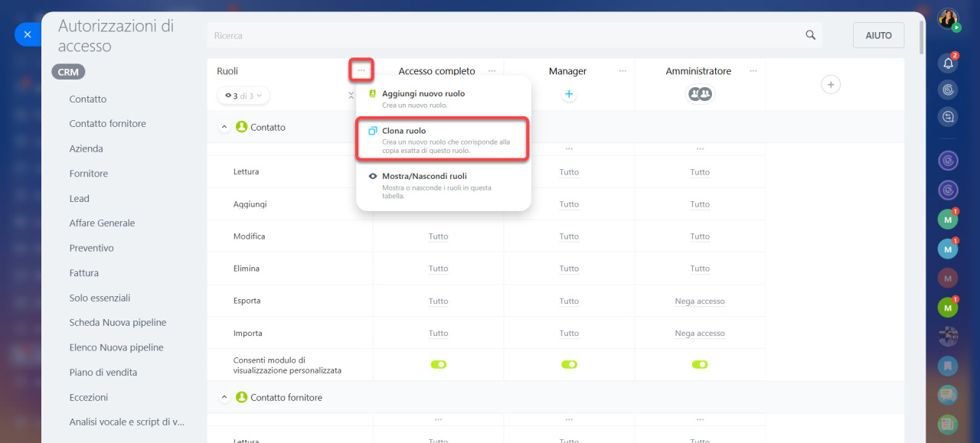Open the blue M avatar chat

(948, 249)
